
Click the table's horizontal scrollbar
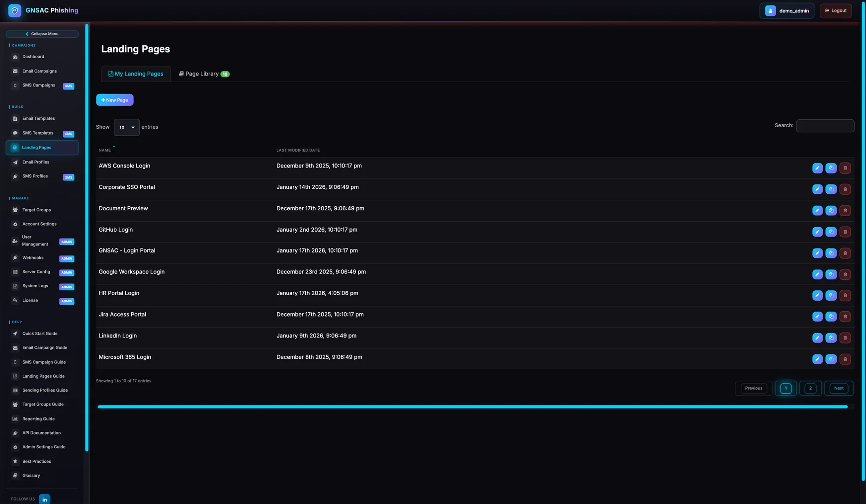[473, 407]
